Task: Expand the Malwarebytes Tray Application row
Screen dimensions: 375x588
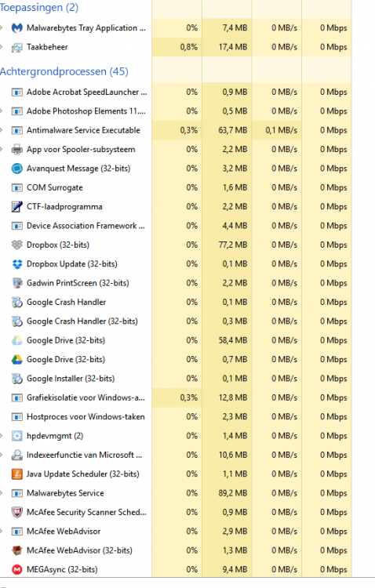Action: pos(2,28)
